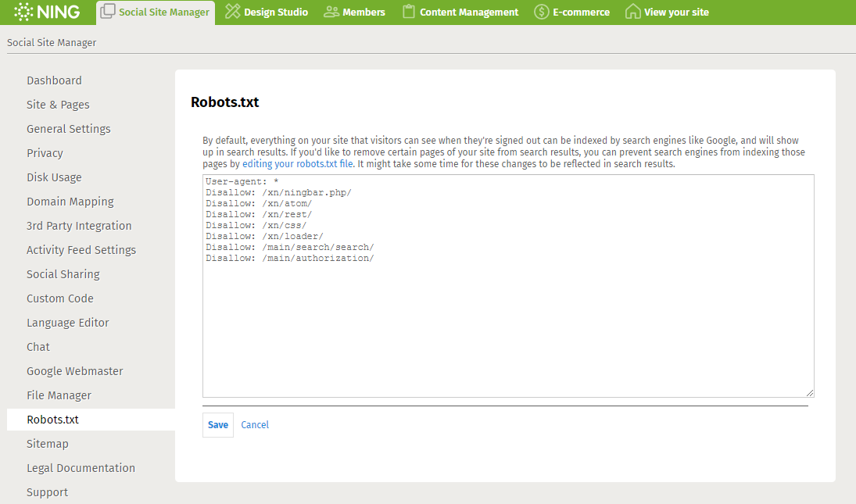Image resolution: width=856 pixels, height=504 pixels.
Task: Open Sitemap in the sidebar
Action: [48, 444]
